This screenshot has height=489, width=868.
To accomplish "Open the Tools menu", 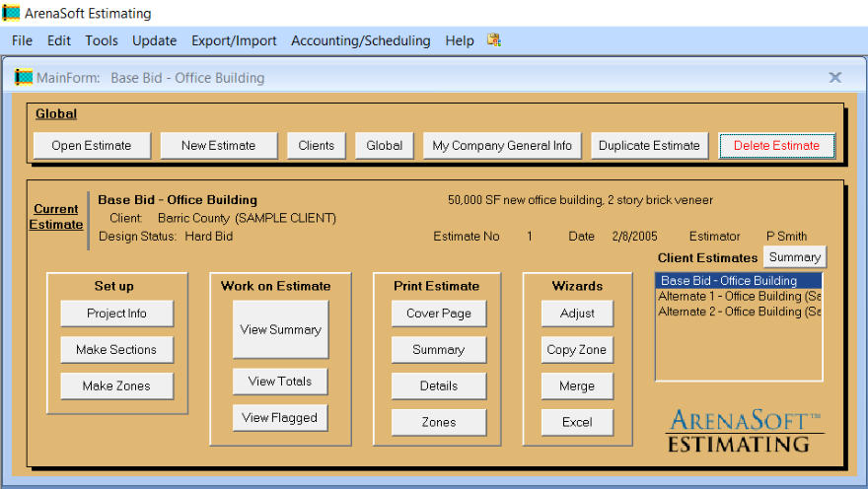I will (x=102, y=41).
